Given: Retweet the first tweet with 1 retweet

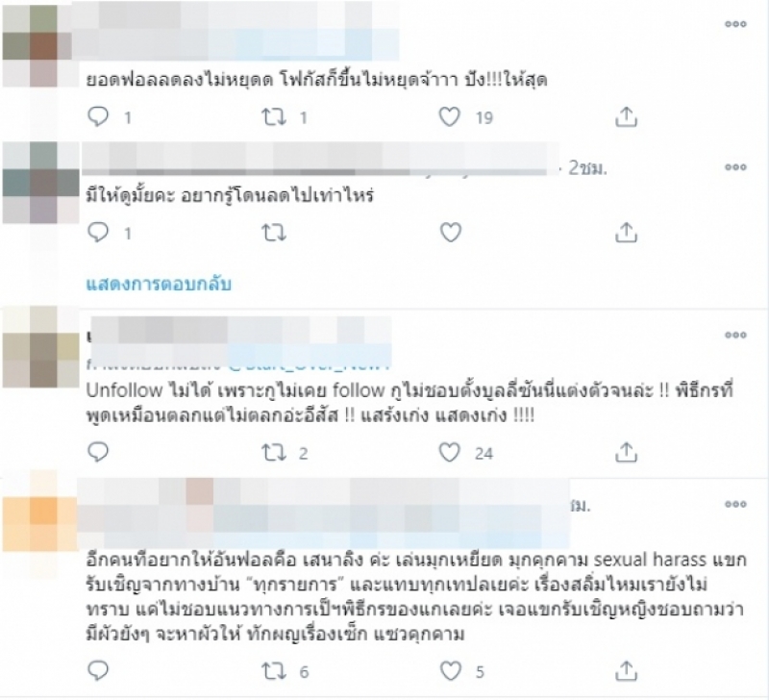Looking at the screenshot, I should [x=274, y=117].
